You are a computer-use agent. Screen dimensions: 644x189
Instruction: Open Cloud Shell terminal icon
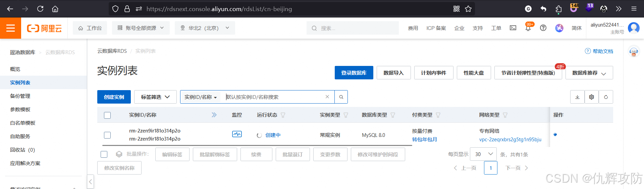pyautogui.click(x=513, y=28)
